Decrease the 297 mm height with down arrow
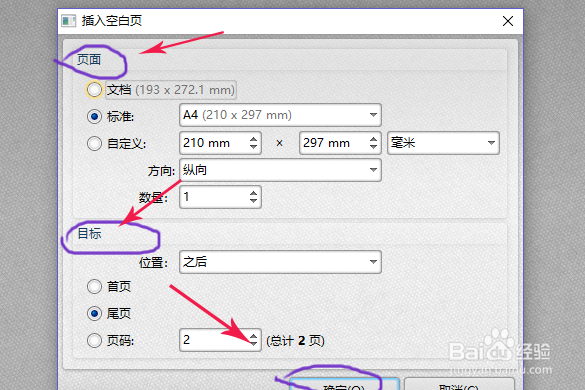 (373, 147)
